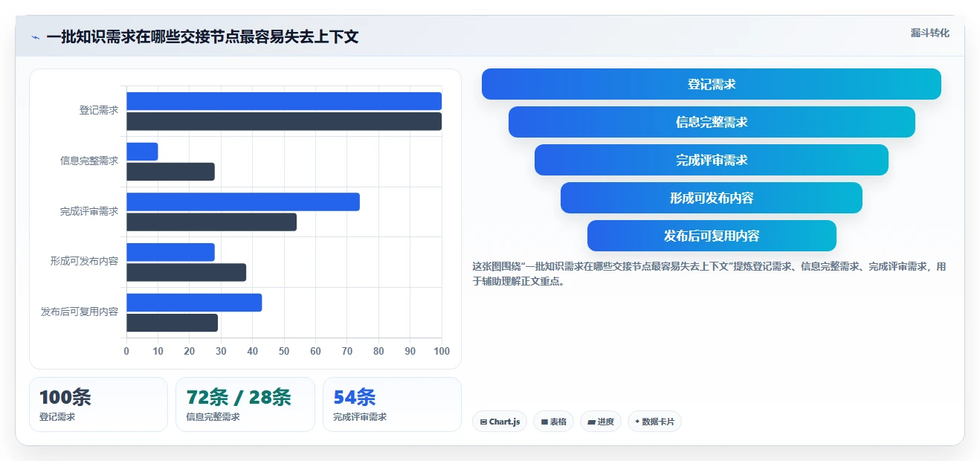Click the 漏斗转化 label in the header
The height and width of the screenshot is (461, 980).
(x=929, y=33)
